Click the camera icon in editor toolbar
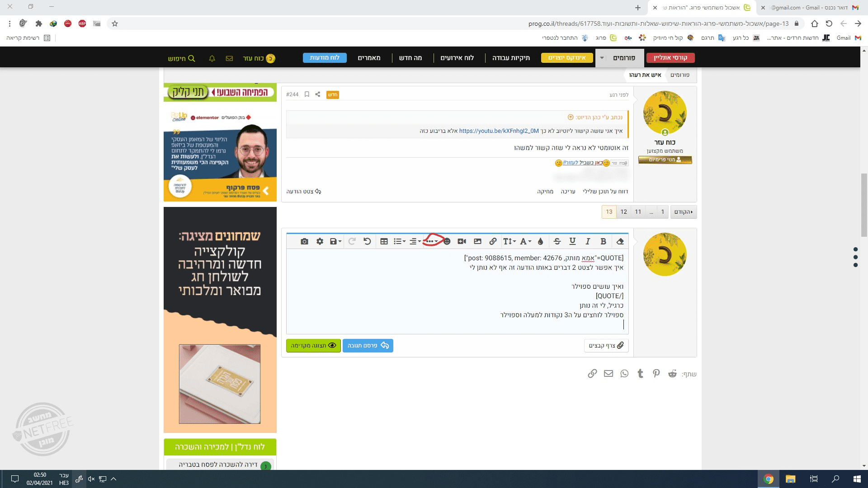The height and width of the screenshot is (488, 868). coord(304,241)
